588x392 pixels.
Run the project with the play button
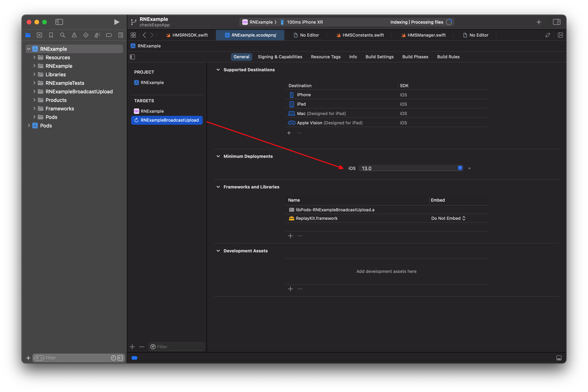click(116, 22)
